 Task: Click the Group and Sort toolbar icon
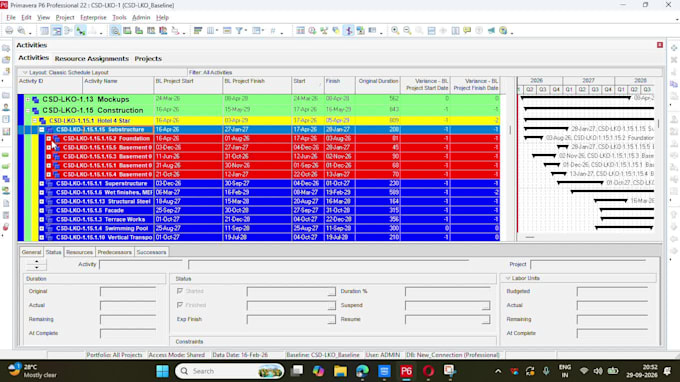click(257, 30)
